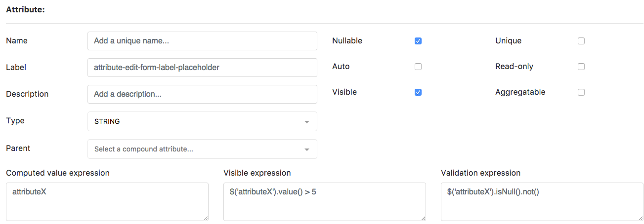This screenshot has width=644, height=224.
Task: Enable the Aggregatable checkbox
Action: (x=581, y=92)
